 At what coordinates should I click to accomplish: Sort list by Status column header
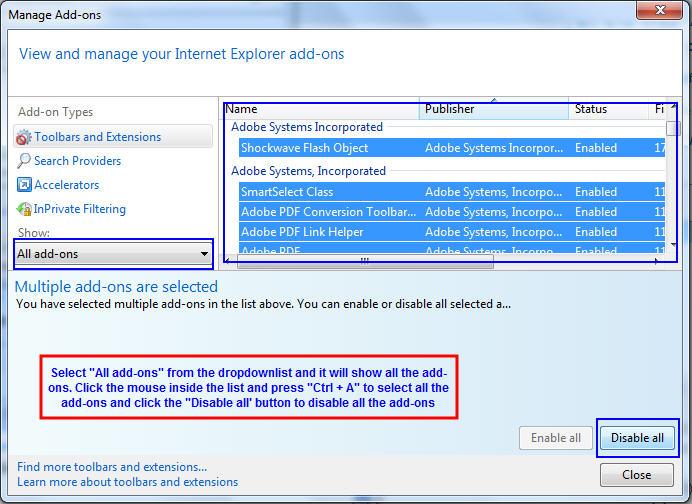[x=608, y=109]
